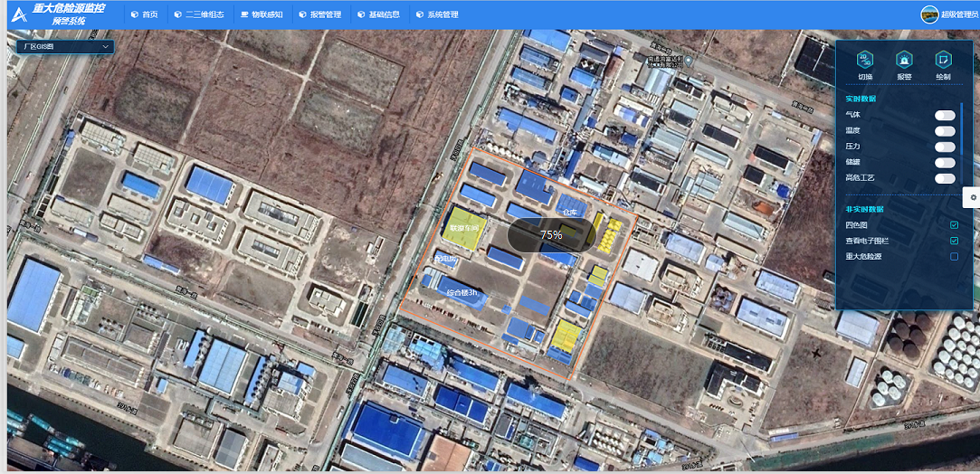Click the 超级管理员 username label
This screenshot has width=980, height=474.
[958, 14]
